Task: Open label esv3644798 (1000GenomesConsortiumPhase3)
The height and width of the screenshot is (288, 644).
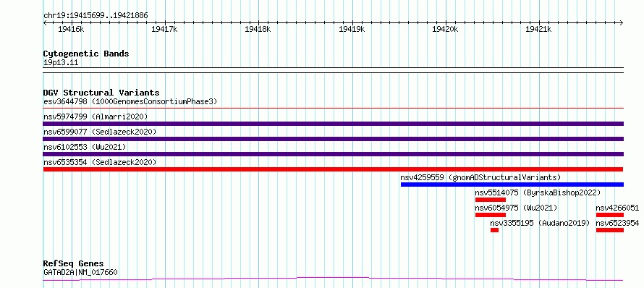Action: click(x=130, y=101)
